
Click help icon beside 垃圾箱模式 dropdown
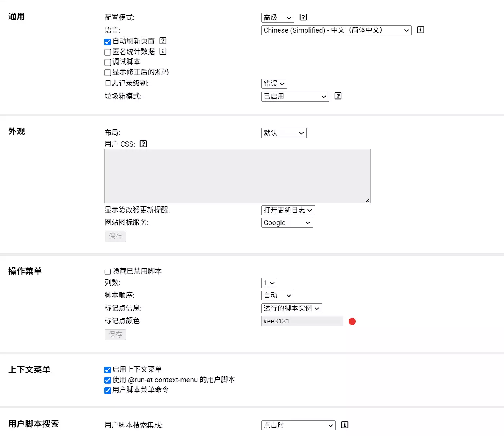338,96
